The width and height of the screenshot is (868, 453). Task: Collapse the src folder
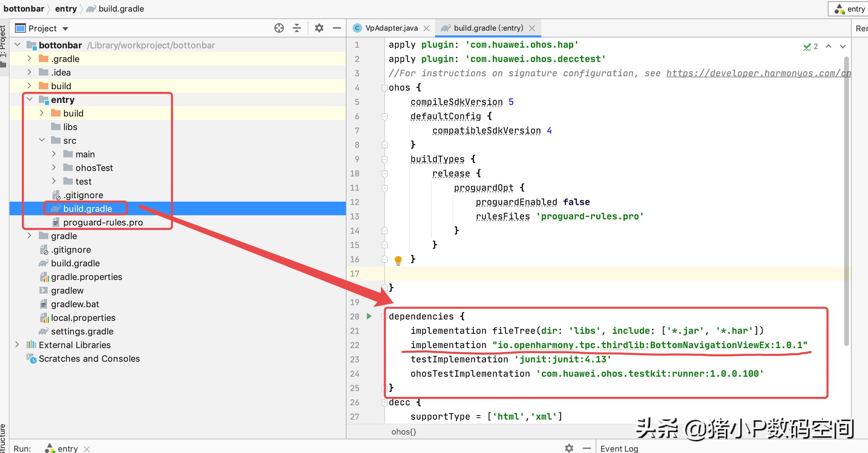click(x=42, y=140)
